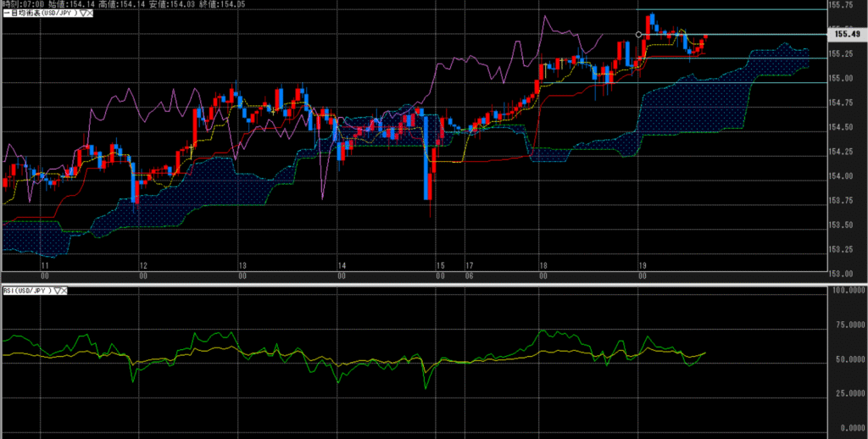Collapse the Ichimoku panel using the minus icon

point(3,14)
